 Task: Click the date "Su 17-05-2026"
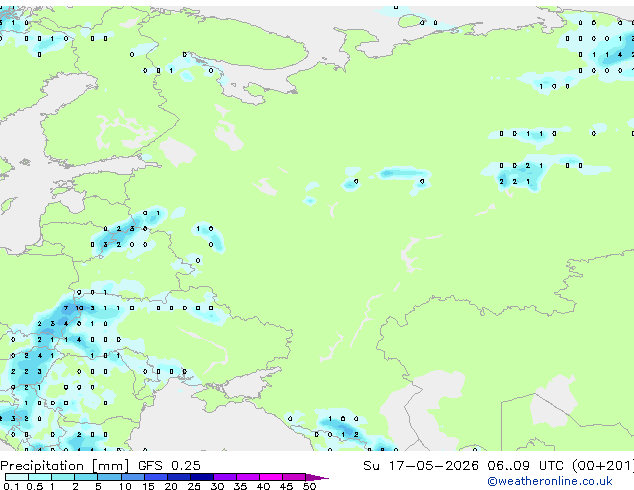pyautogui.click(x=421, y=466)
